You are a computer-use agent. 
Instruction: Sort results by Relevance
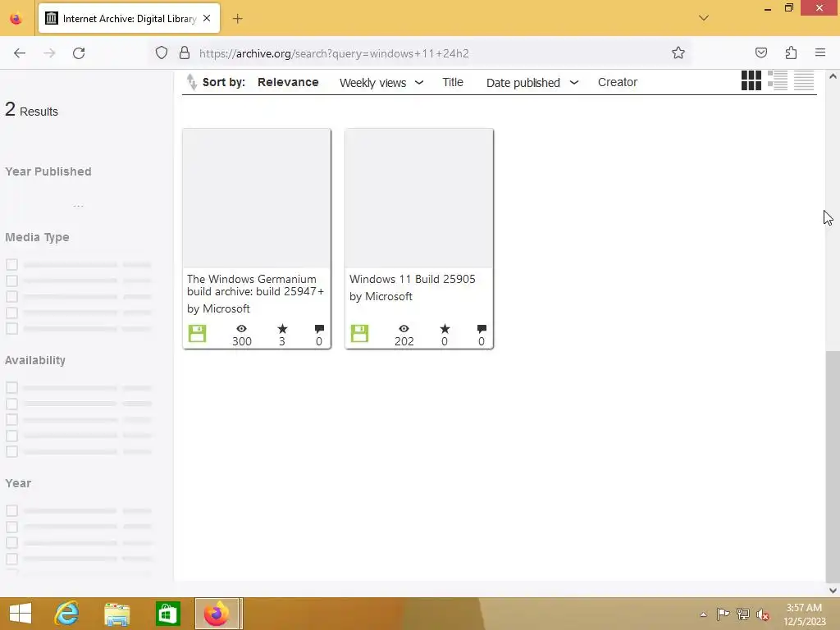(288, 82)
